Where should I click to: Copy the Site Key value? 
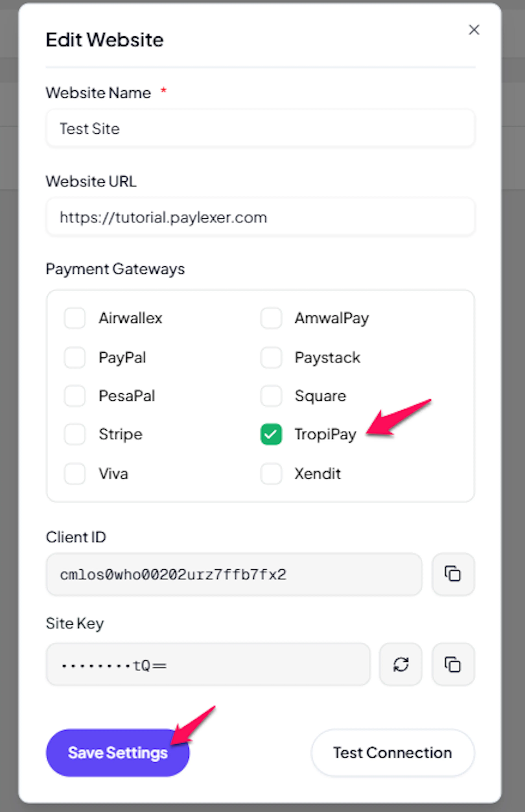453,664
